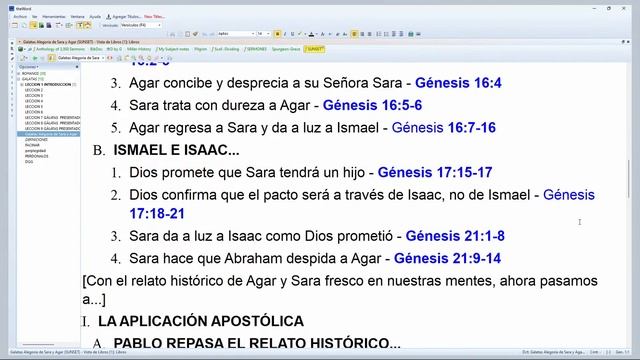Click the highlighted house toolbar icon

tap(87, 25)
